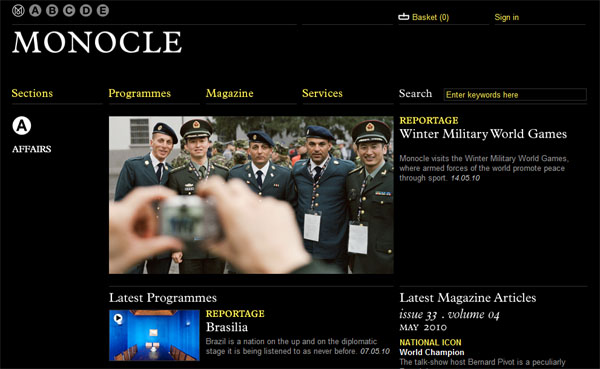Click MAY 2010 issue date text
This screenshot has height=369, width=600.
click(423, 328)
